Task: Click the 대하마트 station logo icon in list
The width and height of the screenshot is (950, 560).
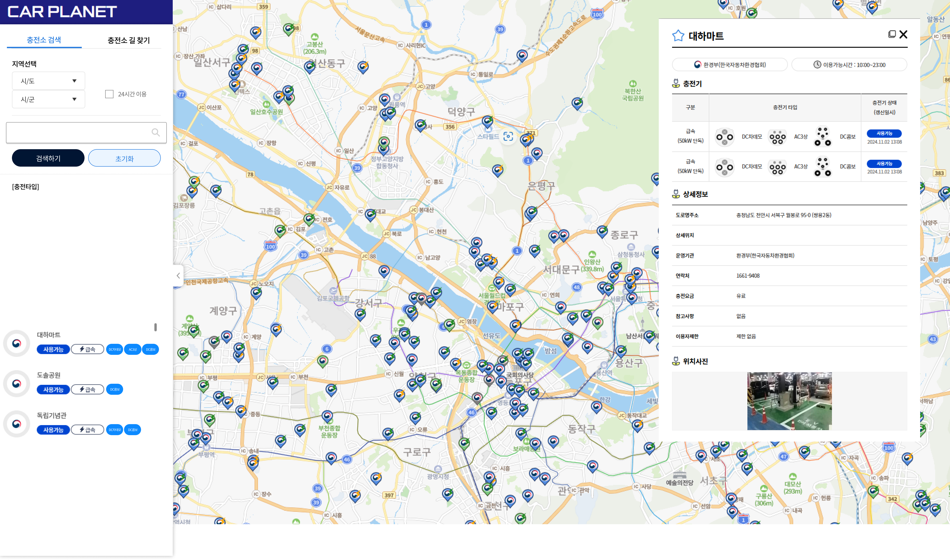Action: pyautogui.click(x=17, y=343)
